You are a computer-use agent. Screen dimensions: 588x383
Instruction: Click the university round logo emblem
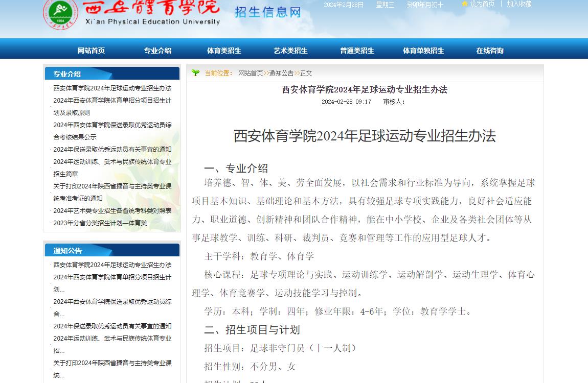tap(60, 14)
